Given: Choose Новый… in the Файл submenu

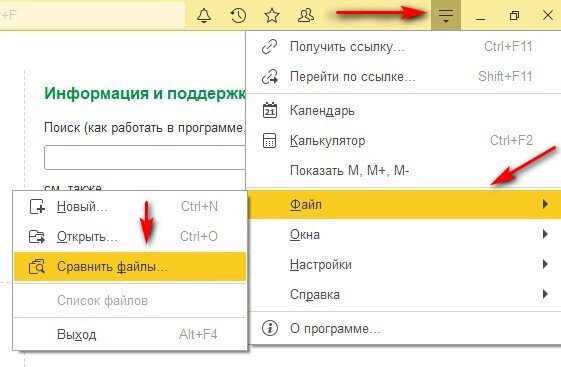Looking at the screenshot, I should click(x=130, y=206).
